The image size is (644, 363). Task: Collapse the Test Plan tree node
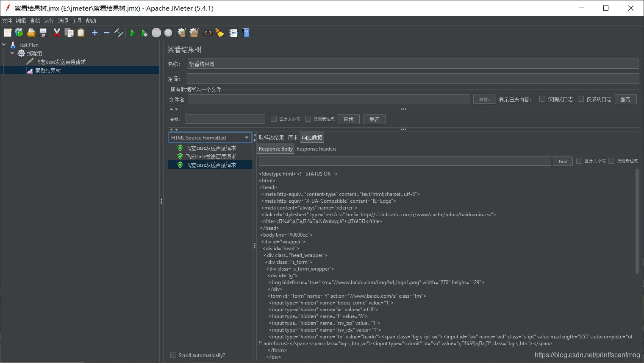[x=4, y=44]
